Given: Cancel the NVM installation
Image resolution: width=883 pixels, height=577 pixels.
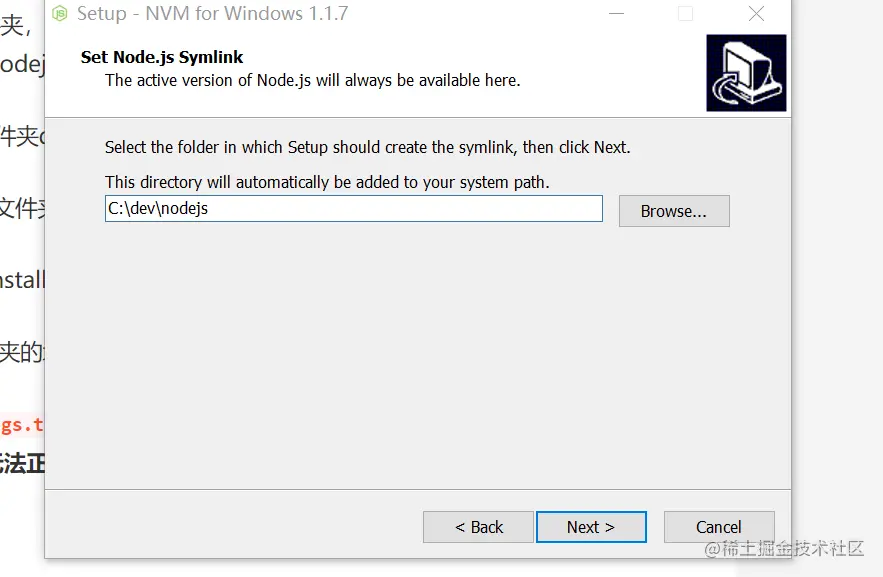Looking at the screenshot, I should (718, 527).
